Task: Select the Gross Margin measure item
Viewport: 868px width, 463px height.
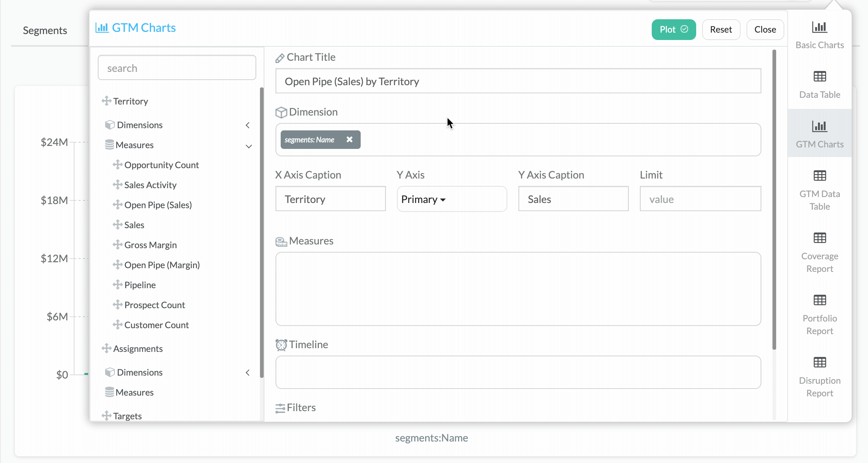Action: (150, 245)
